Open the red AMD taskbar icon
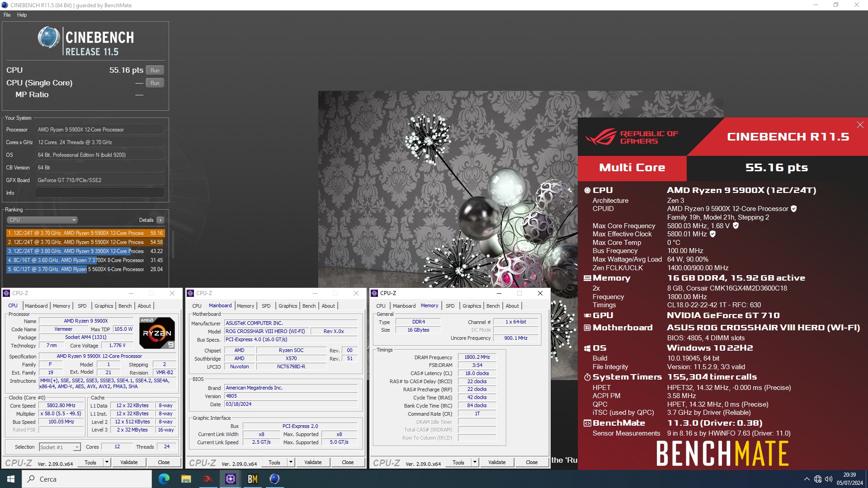Image resolution: width=868 pixels, height=488 pixels. (208, 479)
